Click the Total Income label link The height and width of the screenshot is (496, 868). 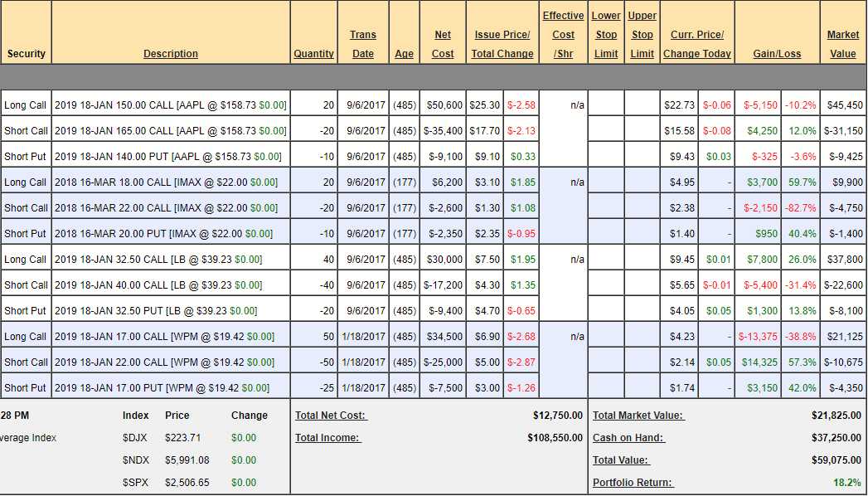click(327, 438)
